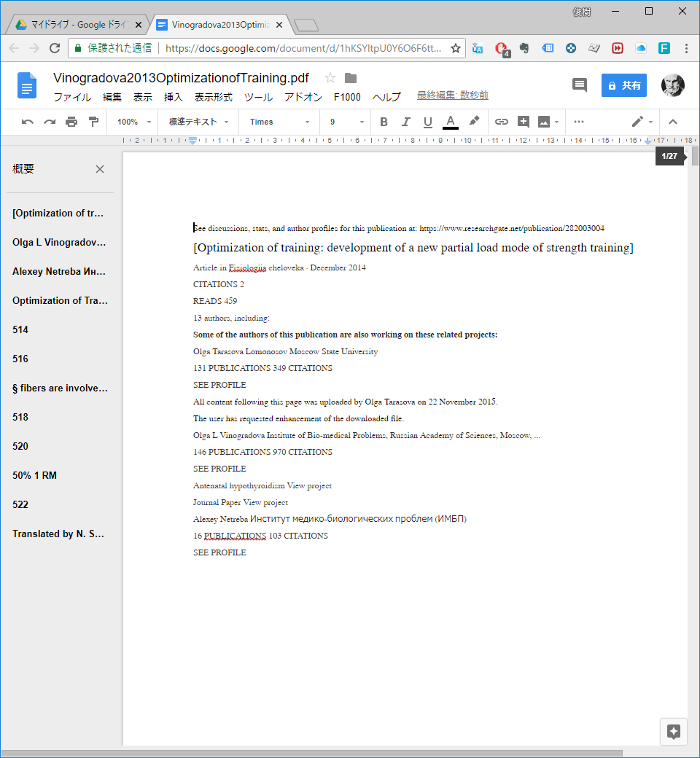Close the 概要 outline panel
Viewport: 700px width, 758px height.
click(x=100, y=169)
